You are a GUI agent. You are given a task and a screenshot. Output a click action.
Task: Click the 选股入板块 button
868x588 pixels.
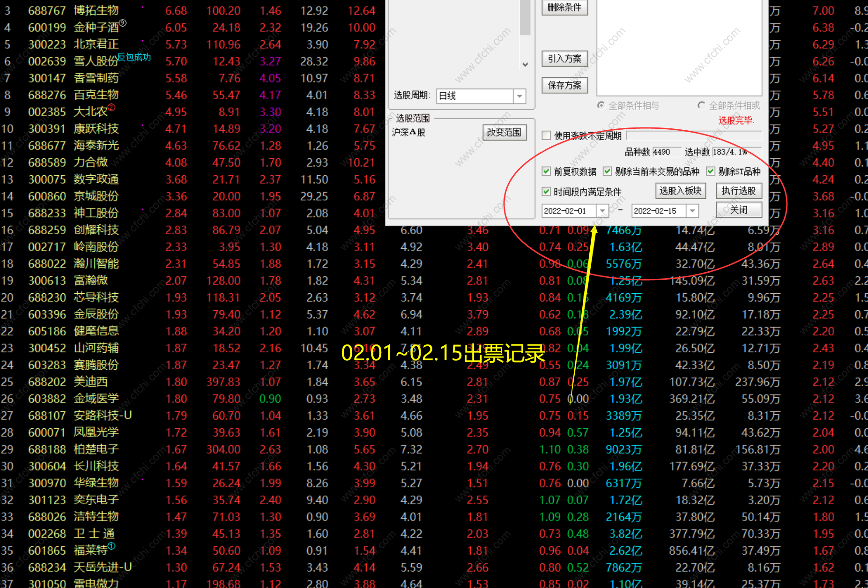[681, 191]
